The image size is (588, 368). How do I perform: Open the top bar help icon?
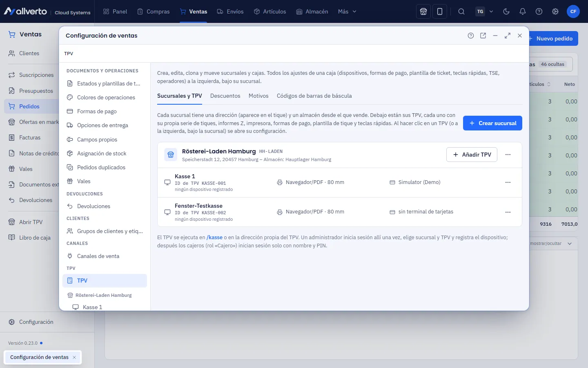pos(539,11)
